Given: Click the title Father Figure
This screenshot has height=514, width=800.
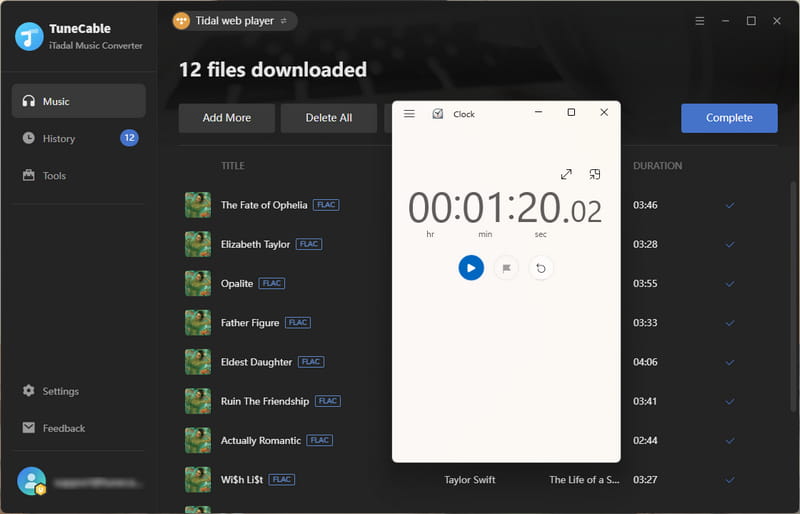Looking at the screenshot, I should pos(250,323).
